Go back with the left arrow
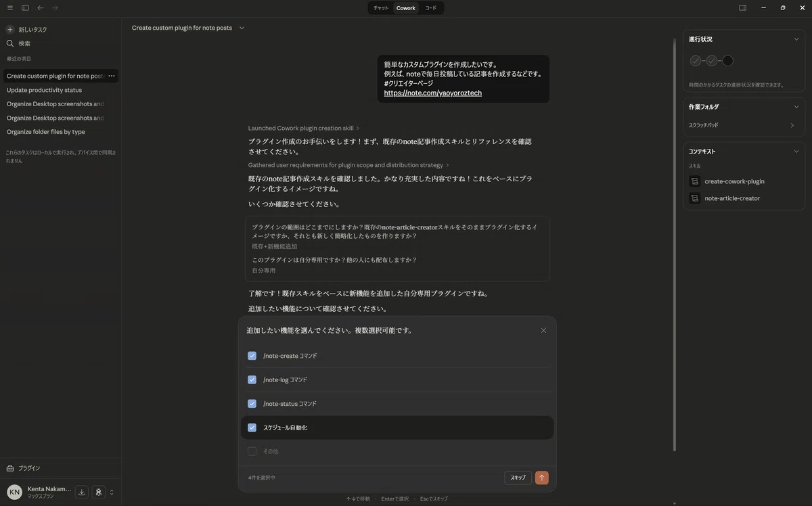This screenshot has width=812, height=506. click(x=41, y=8)
